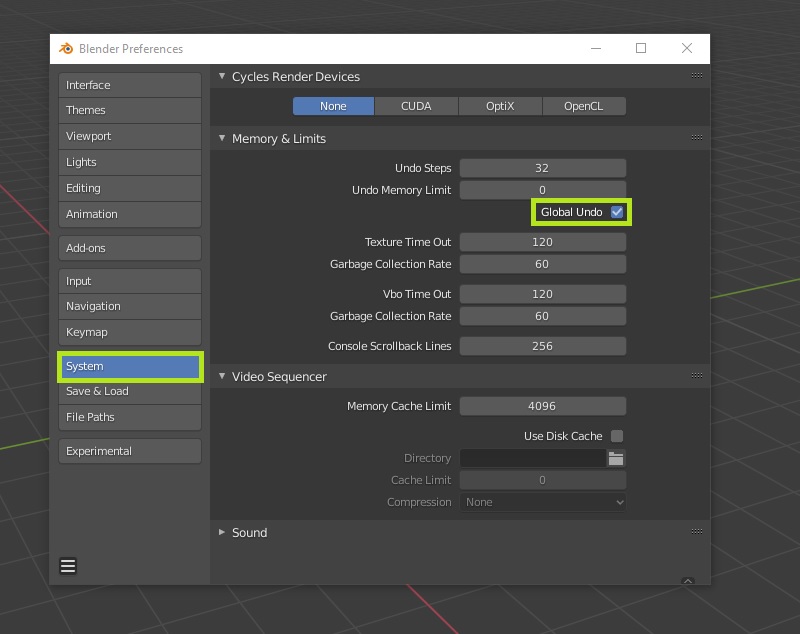800x634 pixels.
Task: Click the Vbo Time Out field
Action: [543, 294]
